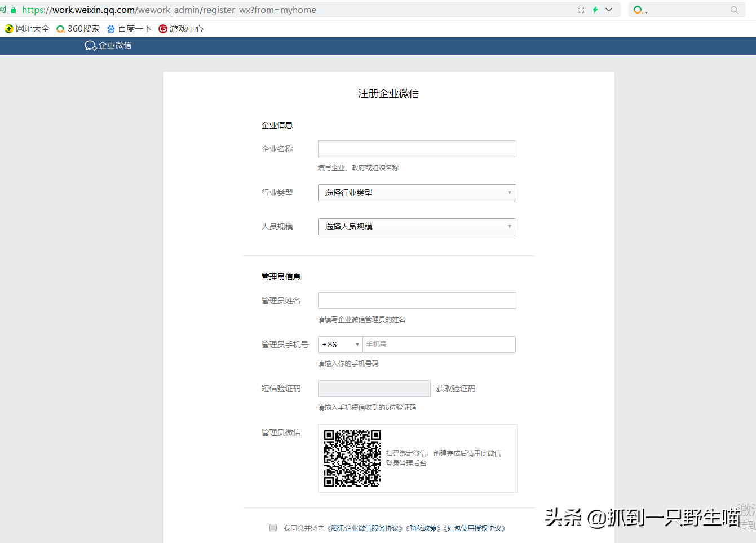Expand the address bar dropdown chevron
756x543 pixels.
click(609, 10)
